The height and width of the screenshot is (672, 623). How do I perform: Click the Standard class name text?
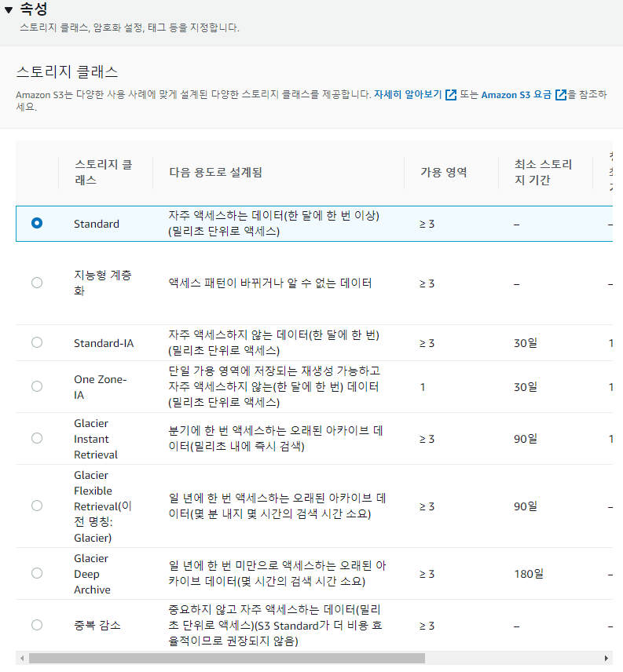coord(97,225)
